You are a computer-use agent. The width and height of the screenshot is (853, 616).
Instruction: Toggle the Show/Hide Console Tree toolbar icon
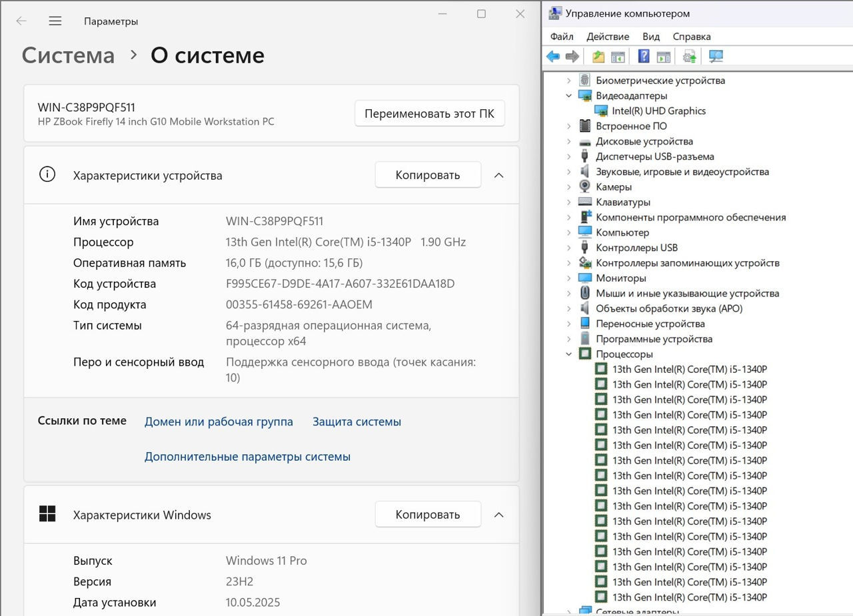click(618, 57)
